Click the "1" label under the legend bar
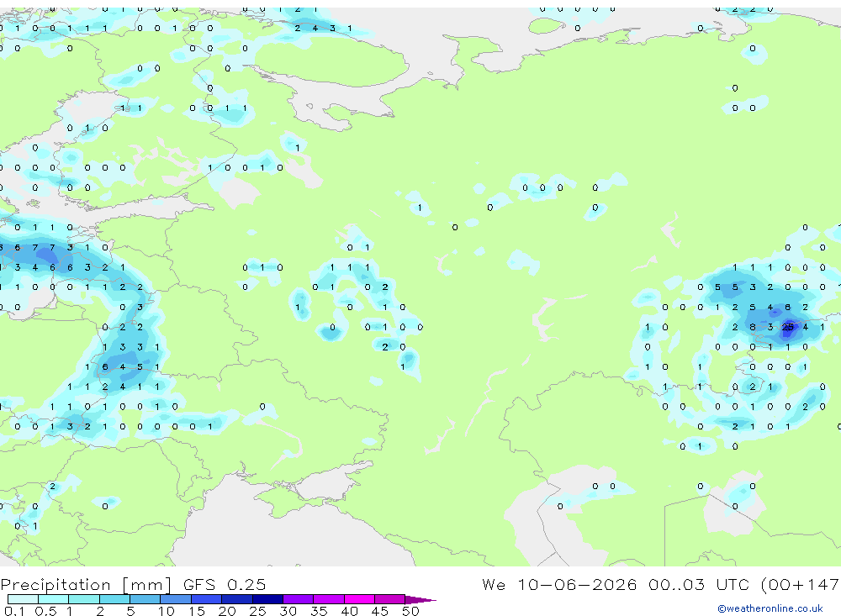Viewport: 841px width, 616px height. coord(69,611)
